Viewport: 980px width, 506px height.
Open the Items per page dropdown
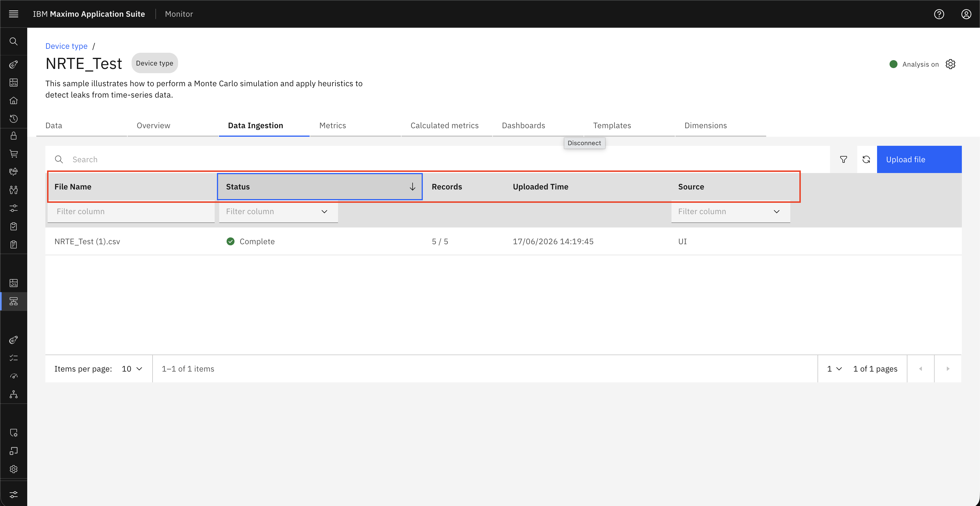pyautogui.click(x=132, y=369)
